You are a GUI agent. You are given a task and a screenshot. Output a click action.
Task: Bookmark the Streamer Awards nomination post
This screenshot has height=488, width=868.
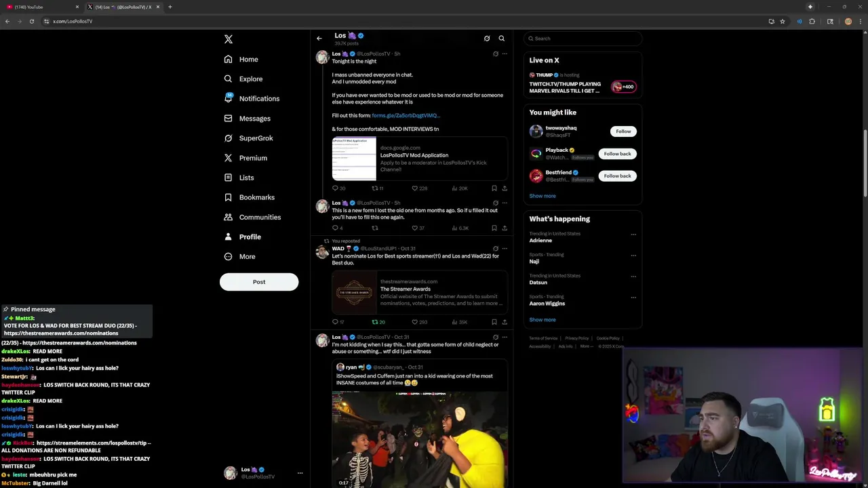click(x=494, y=322)
